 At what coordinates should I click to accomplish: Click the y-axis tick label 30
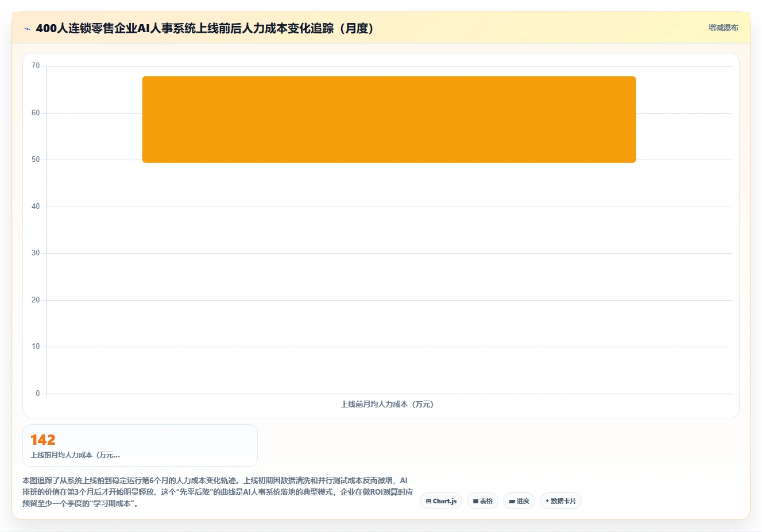[36, 253]
